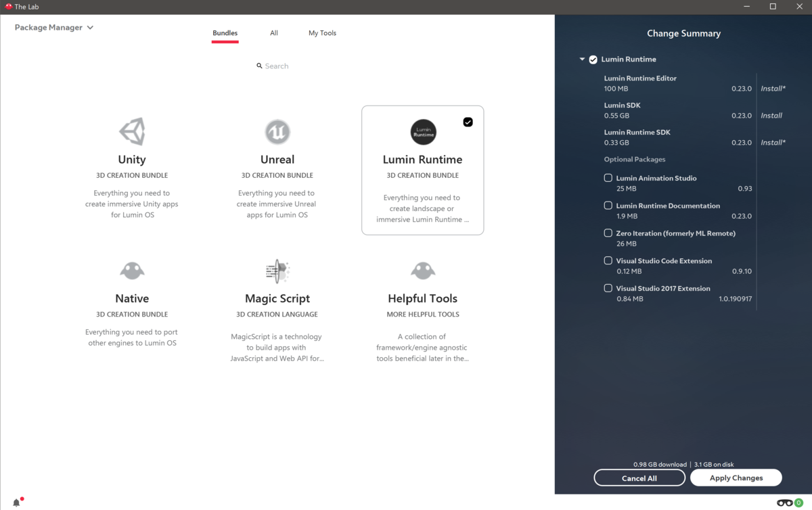Viewport: 812px width, 510px height.
Task: Focus the Search input field
Action: click(x=277, y=66)
